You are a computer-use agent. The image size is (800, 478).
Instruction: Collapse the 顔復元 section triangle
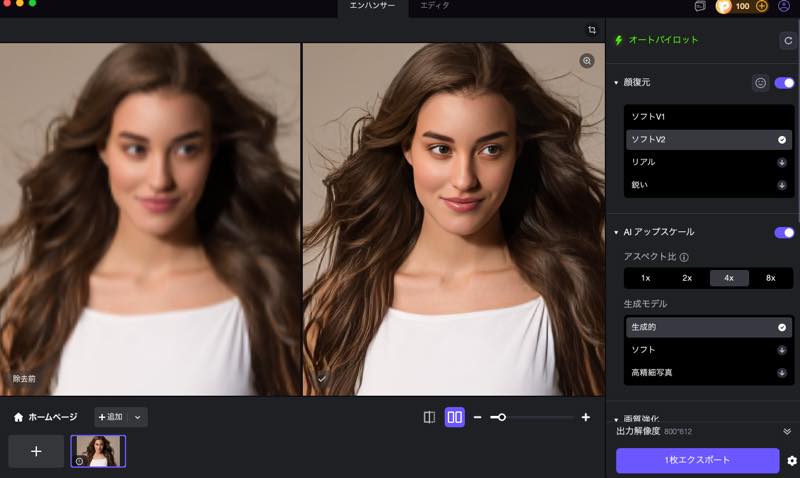pyautogui.click(x=616, y=83)
